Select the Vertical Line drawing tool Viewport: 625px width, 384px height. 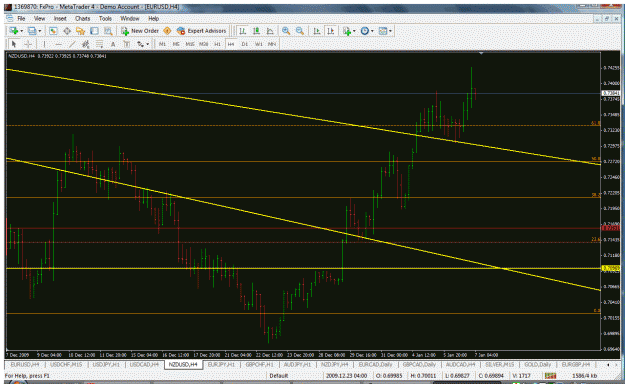point(44,44)
